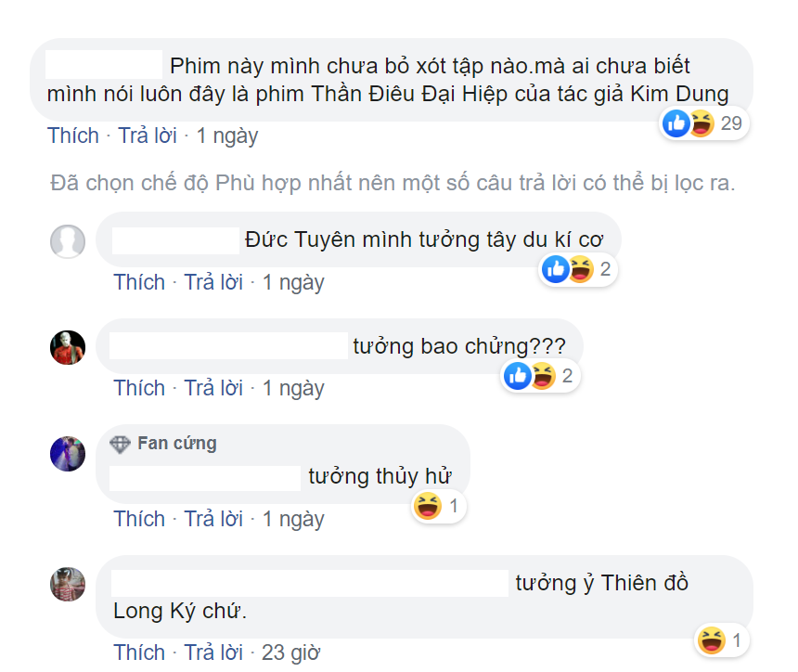Open avatar of tưởng bao chửng commenter
798x672 pixels.
[68, 348]
